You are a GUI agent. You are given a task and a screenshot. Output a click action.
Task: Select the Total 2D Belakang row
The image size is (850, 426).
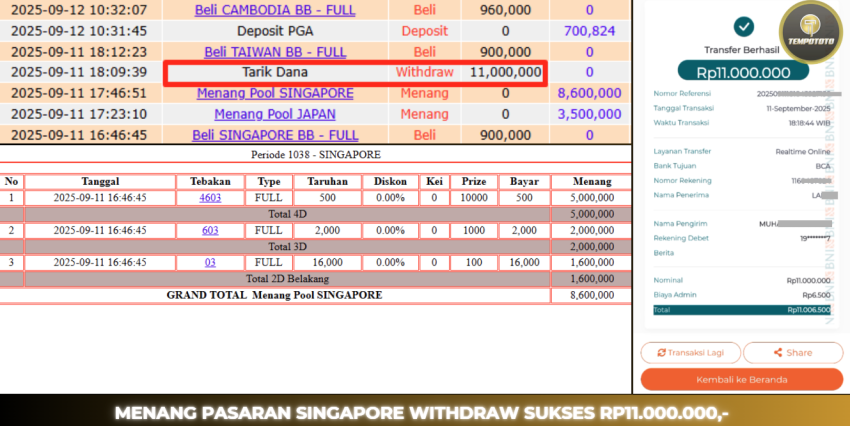click(x=315, y=279)
